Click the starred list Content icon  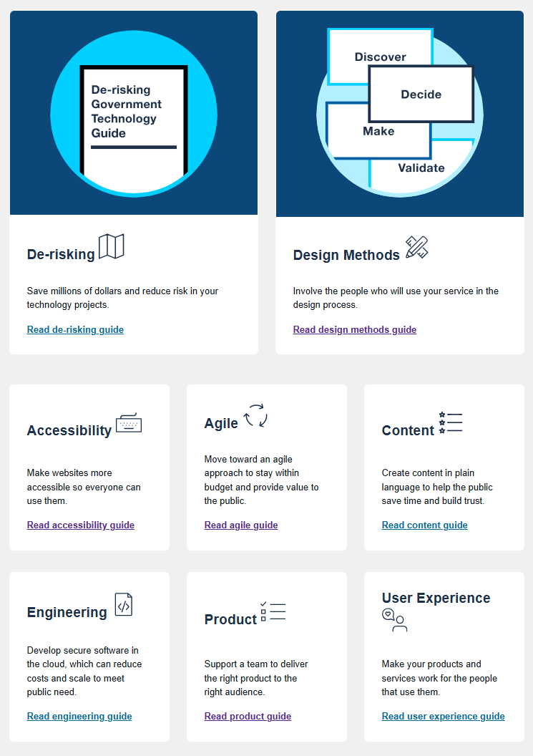(451, 422)
